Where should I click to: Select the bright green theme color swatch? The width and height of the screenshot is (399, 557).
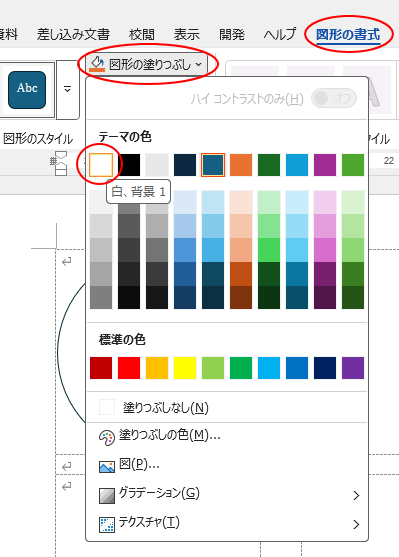pyautogui.click(x=353, y=165)
